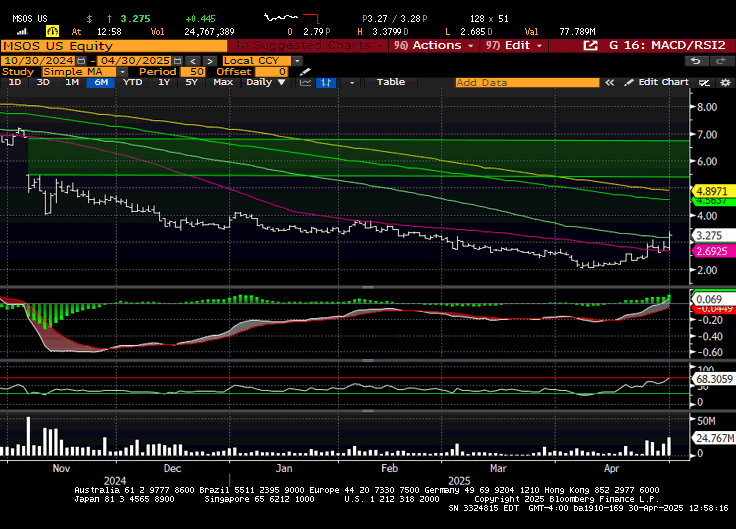This screenshot has height=529, width=736.
Task: Select the bar chart style icon
Action: 326,83
